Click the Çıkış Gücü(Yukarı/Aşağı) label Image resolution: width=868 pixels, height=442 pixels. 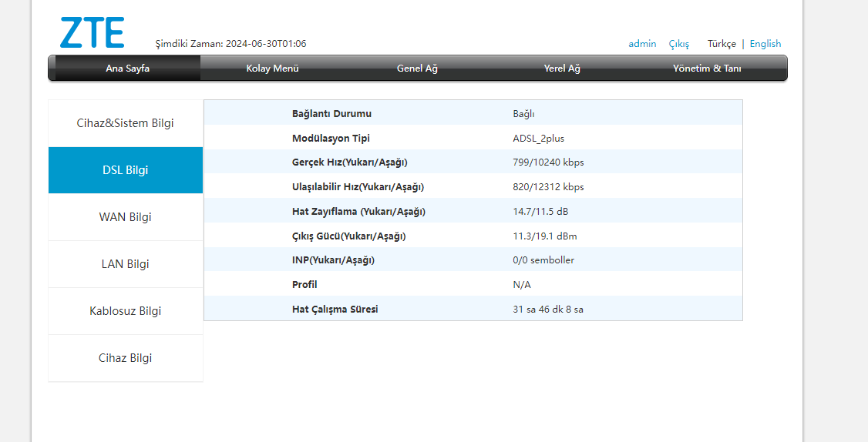pyautogui.click(x=348, y=236)
